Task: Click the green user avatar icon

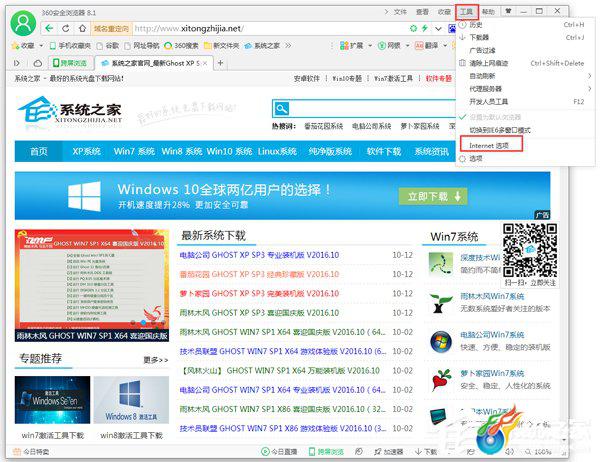Action: click(x=23, y=24)
